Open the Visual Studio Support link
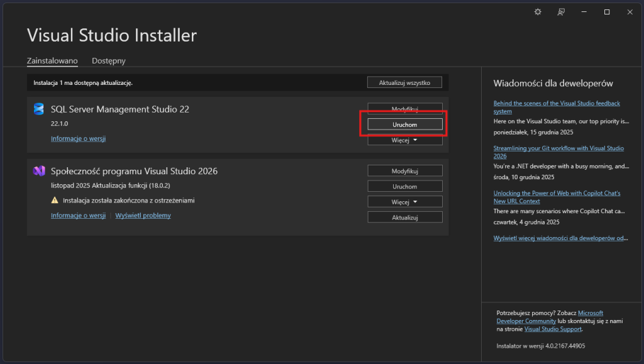 [553, 329]
